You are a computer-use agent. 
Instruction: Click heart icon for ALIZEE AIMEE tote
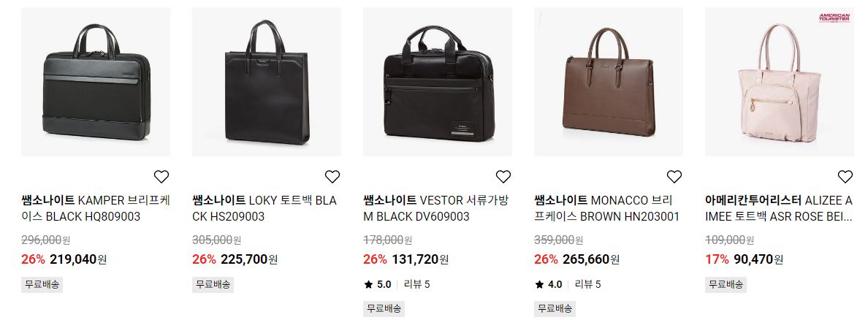pos(845,177)
